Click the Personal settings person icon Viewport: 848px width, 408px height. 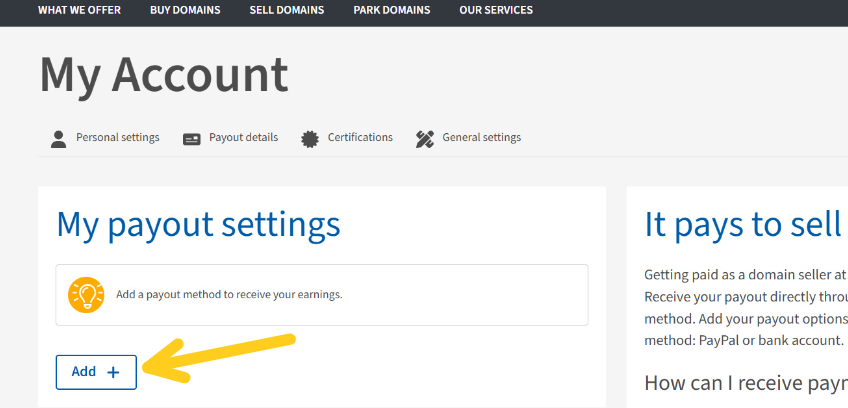(58, 139)
